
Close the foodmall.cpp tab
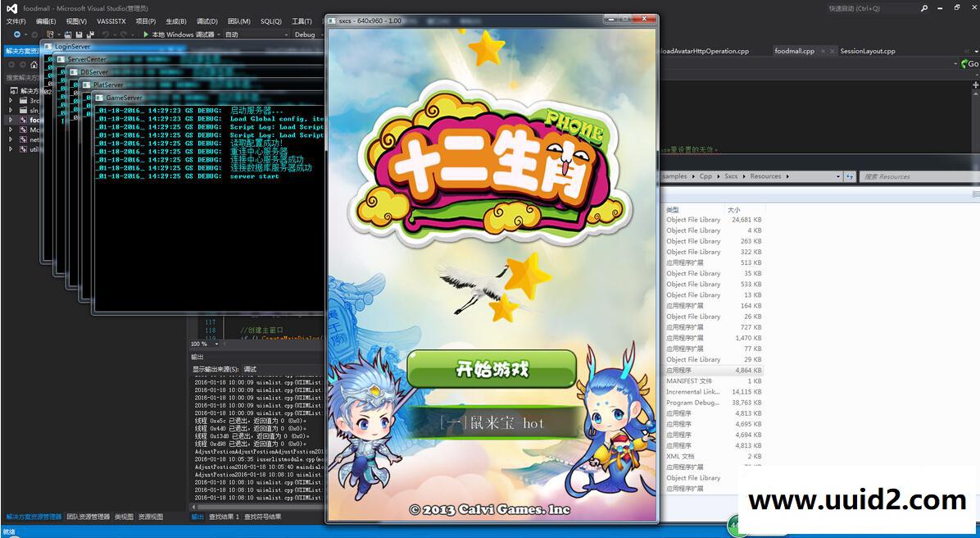point(832,51)
